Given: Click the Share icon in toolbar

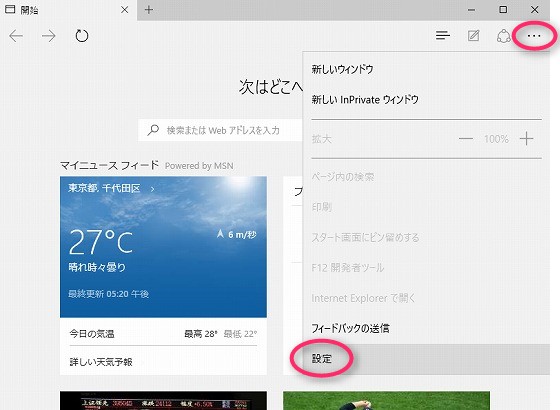Looking at the screenshot, I should click(x=504, y=36).
